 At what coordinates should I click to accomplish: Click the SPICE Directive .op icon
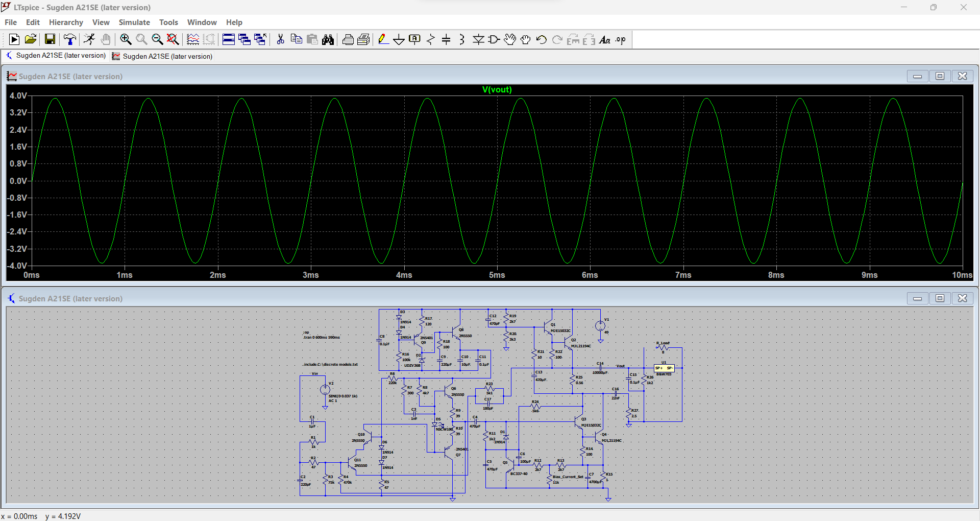click(621, 39)
